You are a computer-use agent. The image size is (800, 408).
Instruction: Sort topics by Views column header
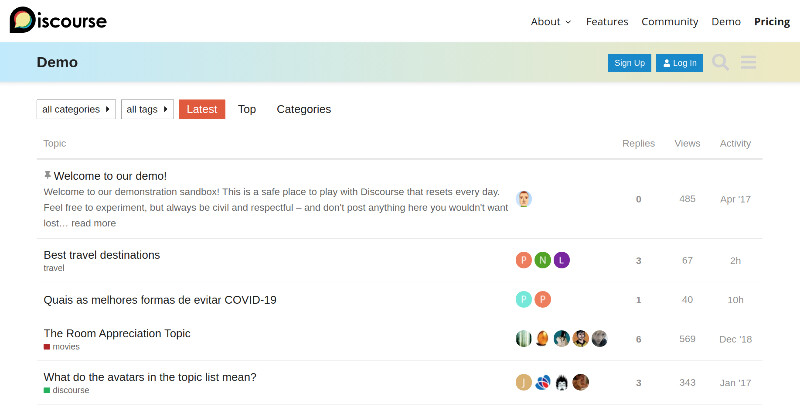[687, 143]
